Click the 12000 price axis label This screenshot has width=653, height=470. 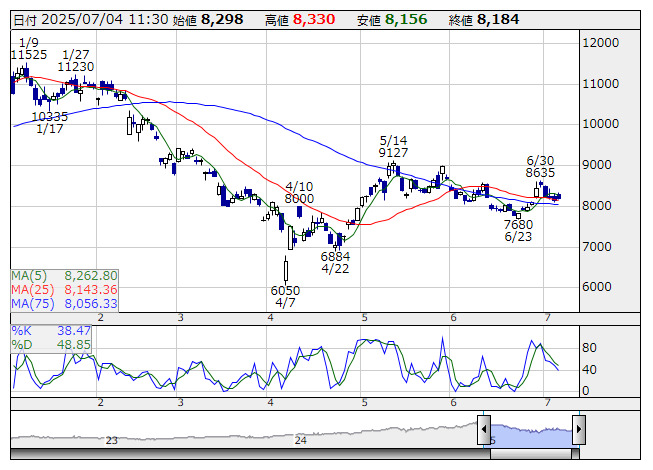601,43
